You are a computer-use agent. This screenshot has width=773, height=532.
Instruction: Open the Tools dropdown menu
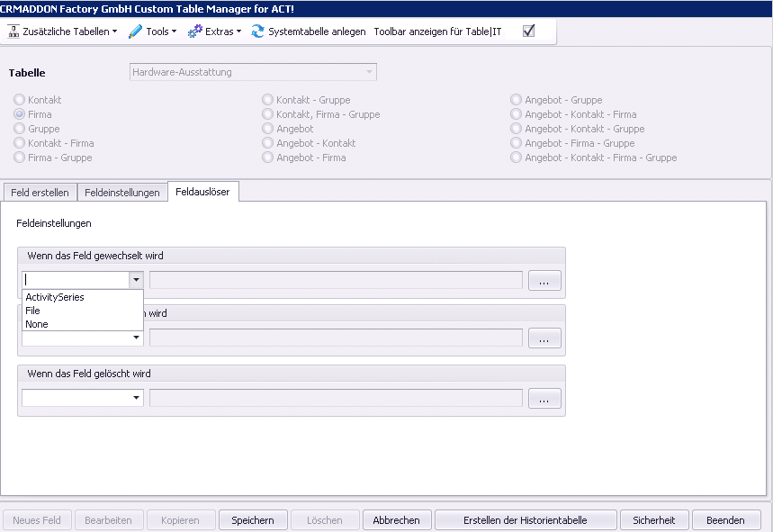point(152,32)
